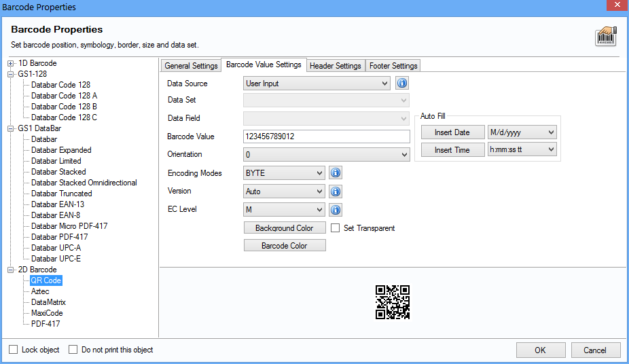The height and width of the screenshot is (364, 629).
Task: Toggle the Lock object checkbox
Action: click(14, 350)
